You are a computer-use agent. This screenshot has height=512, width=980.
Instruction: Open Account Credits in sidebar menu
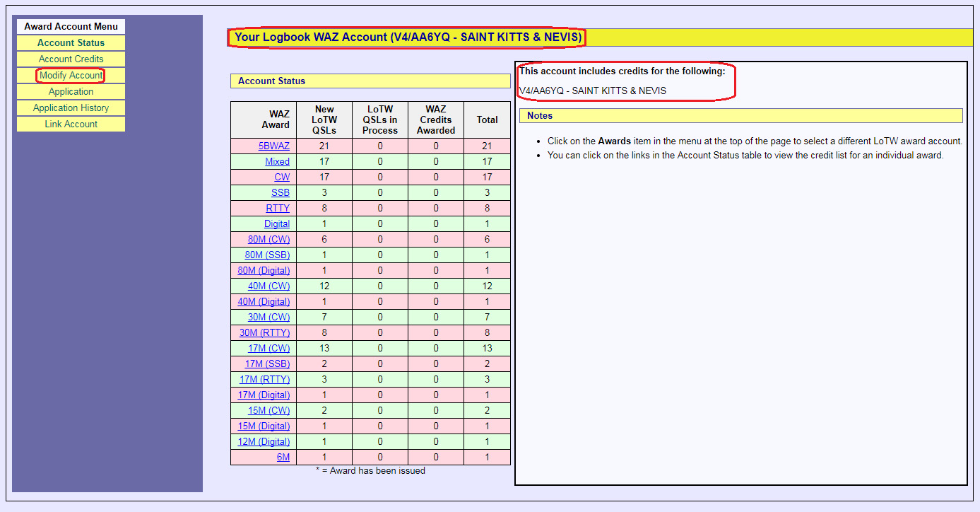click(x=71, y=59)
